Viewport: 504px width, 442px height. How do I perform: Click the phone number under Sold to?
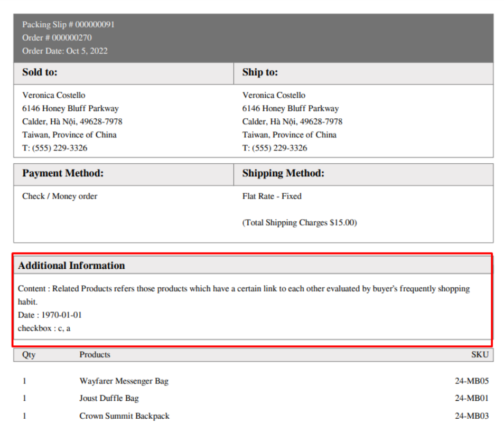(54, 148)
